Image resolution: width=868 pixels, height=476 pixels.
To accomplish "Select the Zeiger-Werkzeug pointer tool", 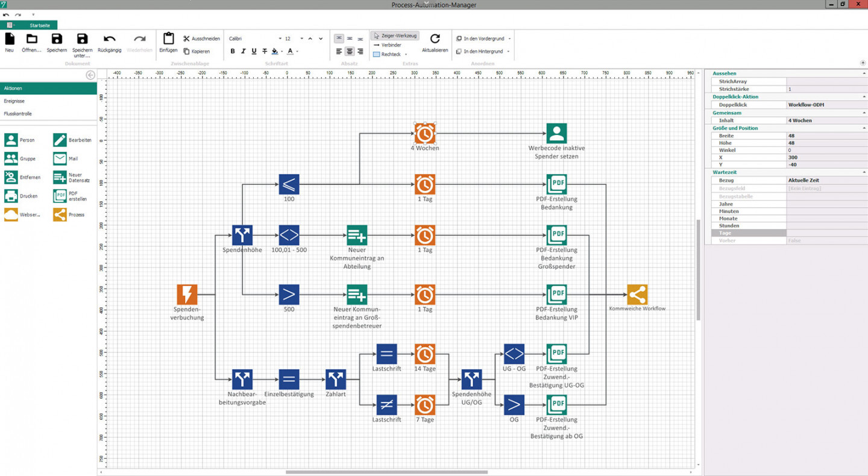I will (x=395, y=36).
